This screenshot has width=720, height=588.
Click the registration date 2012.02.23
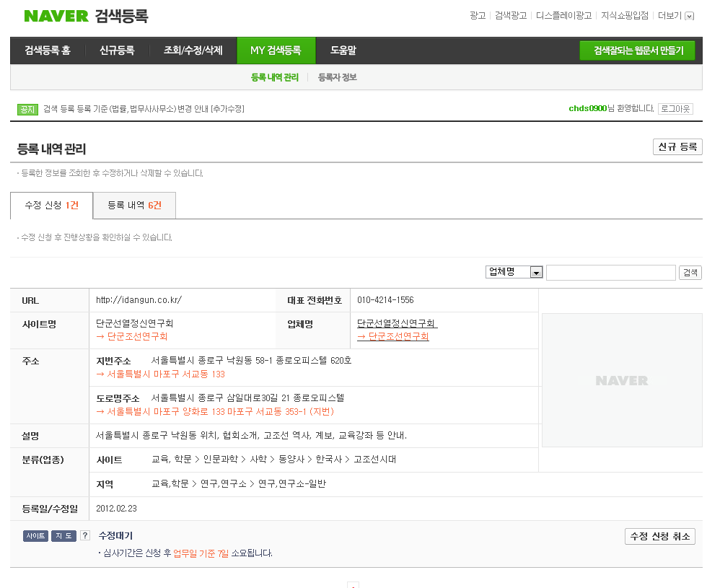click(116, 509)
